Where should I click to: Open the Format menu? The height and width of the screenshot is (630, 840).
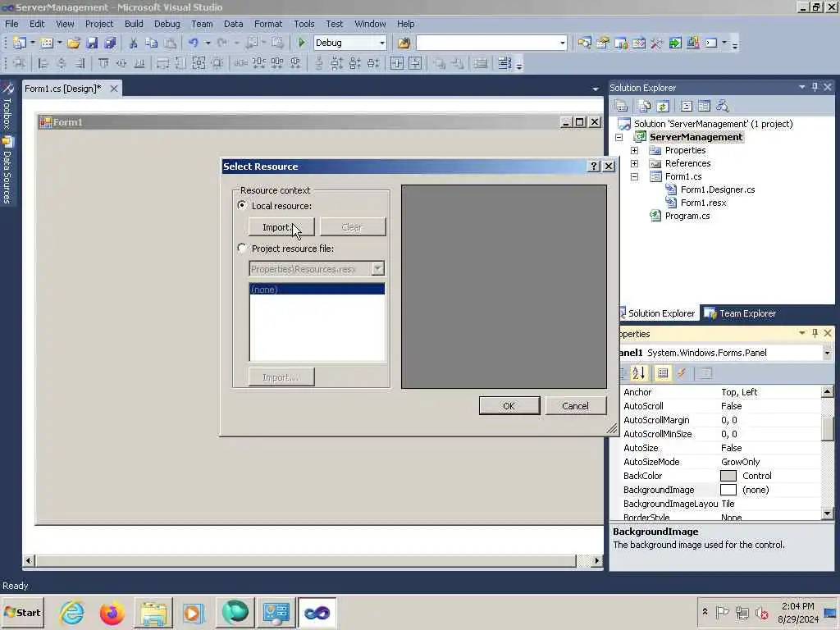(268, 24)
